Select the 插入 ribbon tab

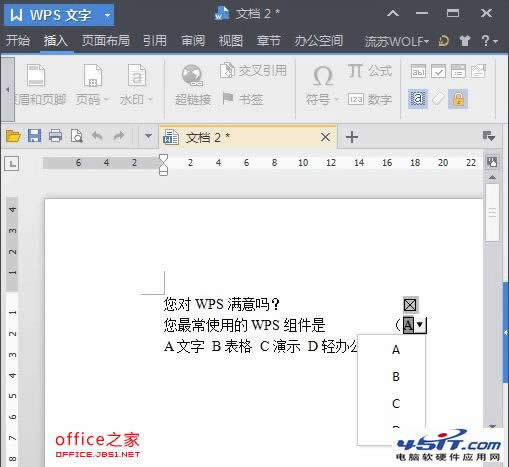coord(56,41)
